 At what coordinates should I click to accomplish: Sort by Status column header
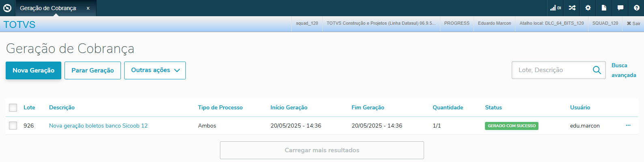(493, 107)
